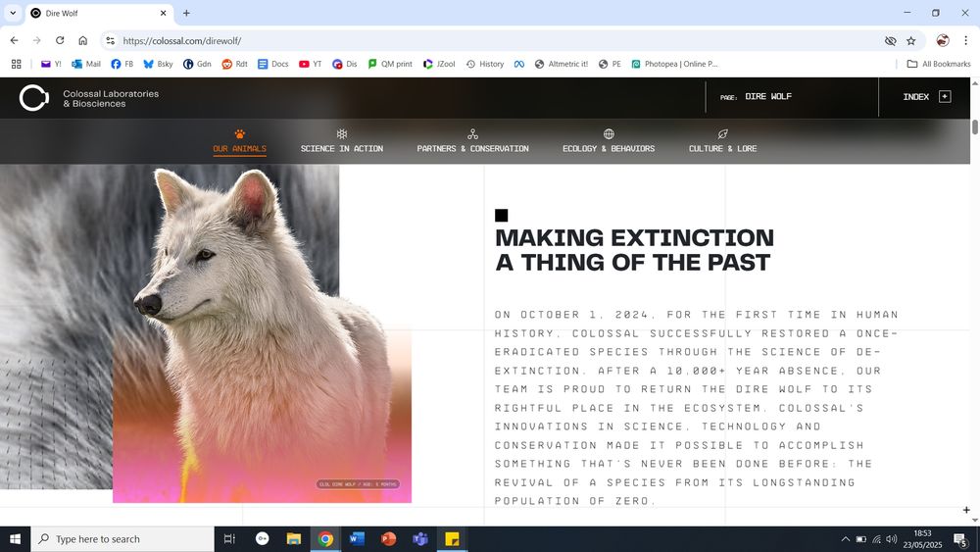This screenshot has height=552, width=980.
Task: Open the Altmetric it! bookmark
Action: tap(562, 64)
